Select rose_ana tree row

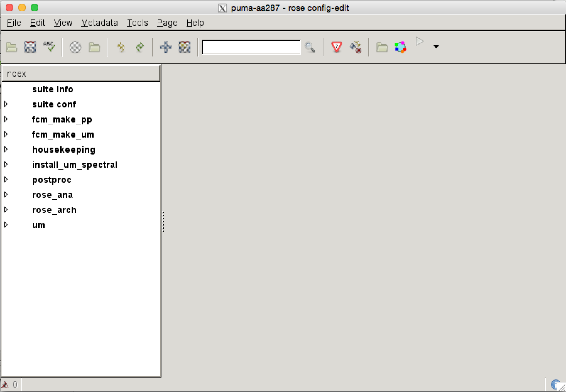tap(81, 195)
